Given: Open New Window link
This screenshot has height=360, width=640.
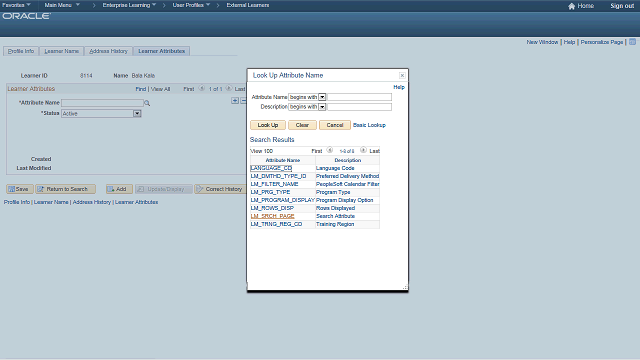Looking at the screenshot, I should click(542, 42).
